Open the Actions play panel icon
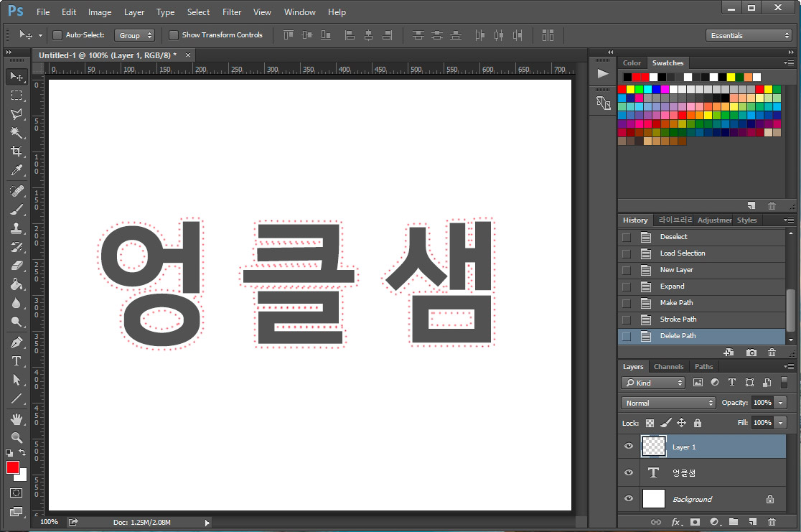This screenshot has height=532, width=801. tap(603, 74)
